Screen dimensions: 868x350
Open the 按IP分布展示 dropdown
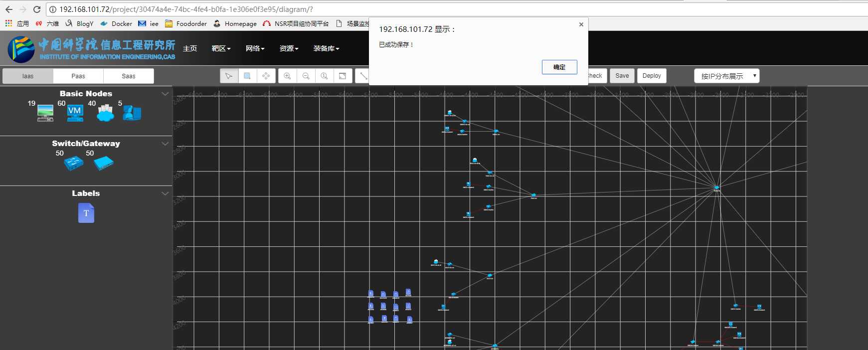727,76
